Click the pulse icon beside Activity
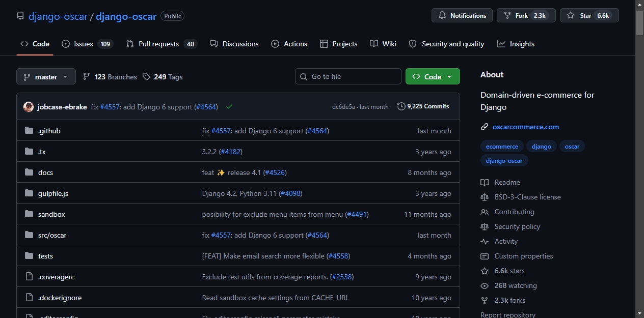The width and height of the screenshot is (644, 318). [x=485, y=241]
